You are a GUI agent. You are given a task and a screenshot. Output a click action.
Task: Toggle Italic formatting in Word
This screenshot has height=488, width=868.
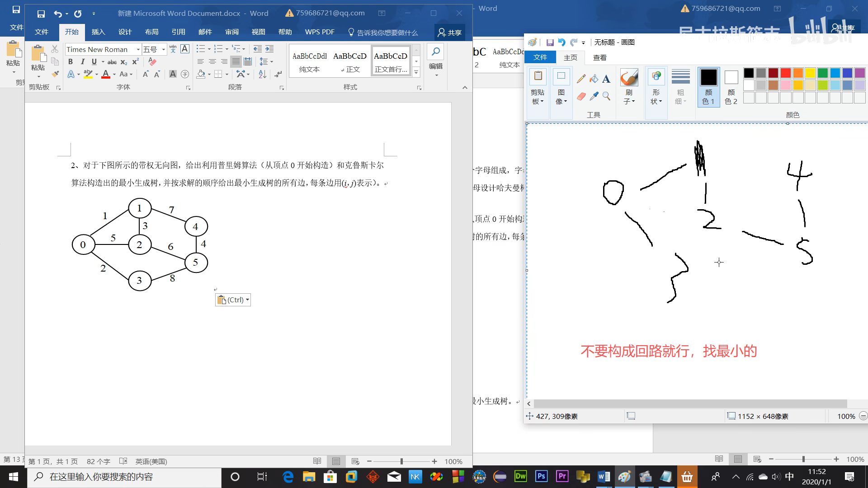(82, 62)
